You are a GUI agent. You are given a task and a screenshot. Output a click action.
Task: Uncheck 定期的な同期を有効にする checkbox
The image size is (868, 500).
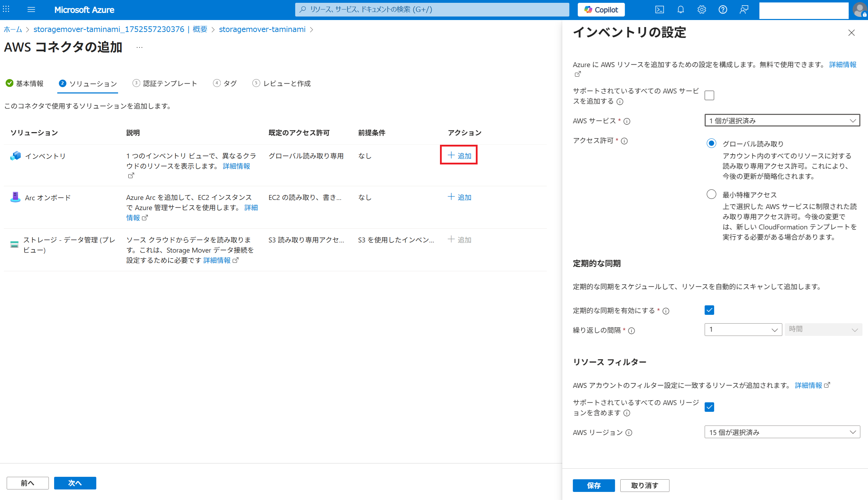[x=709, y=310]
